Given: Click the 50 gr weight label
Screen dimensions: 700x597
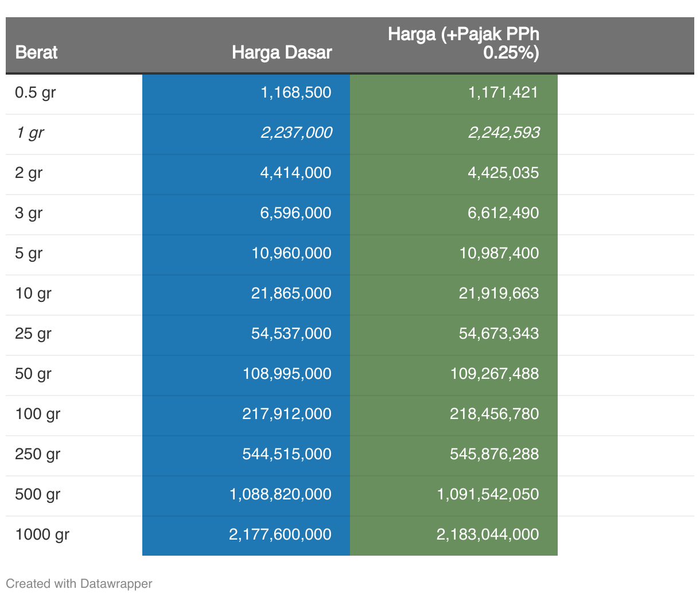Looking at the screenshot, I should tap(33, 374).
